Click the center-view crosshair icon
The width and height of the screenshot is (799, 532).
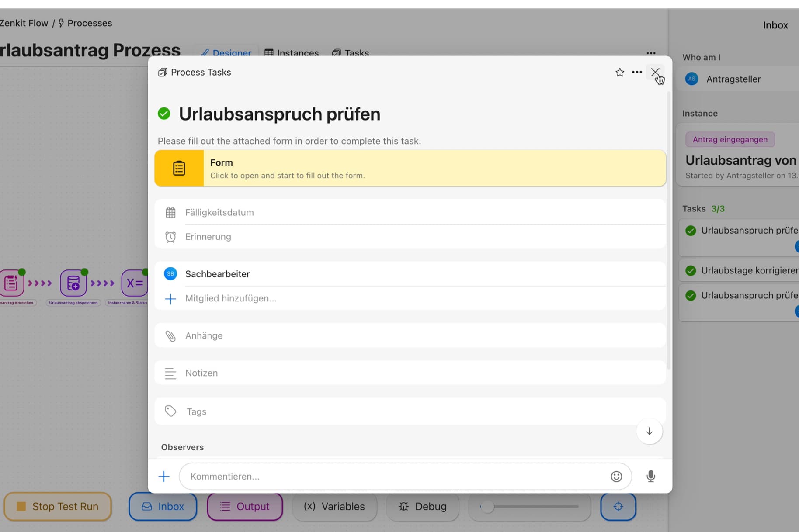point(618,507)
